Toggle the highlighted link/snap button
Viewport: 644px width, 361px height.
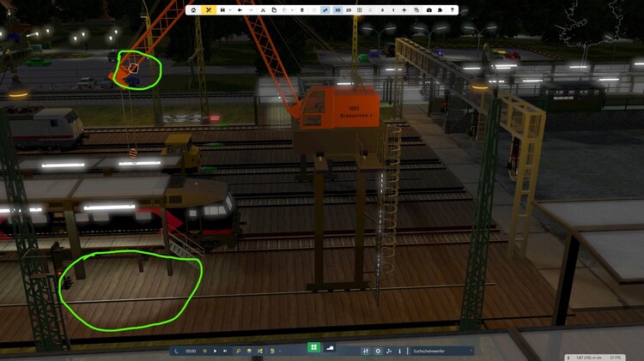click(325, 9)
